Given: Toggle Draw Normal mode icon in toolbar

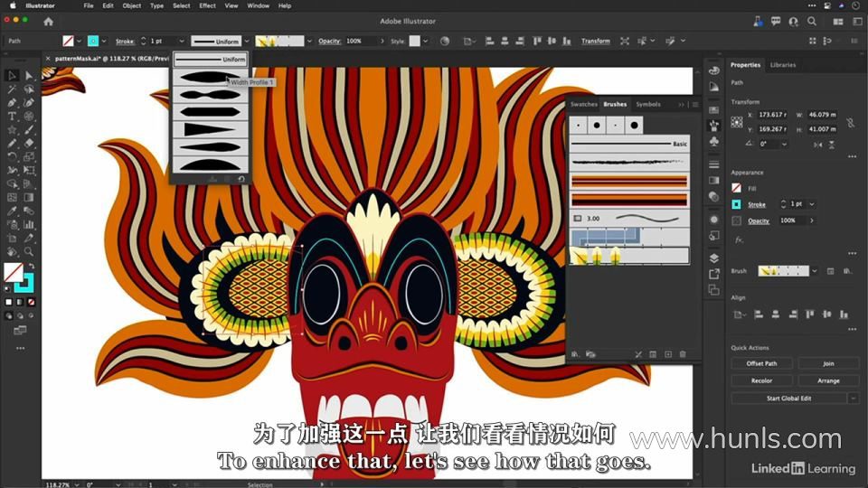Looking at the screenshot, I should 8,316.
